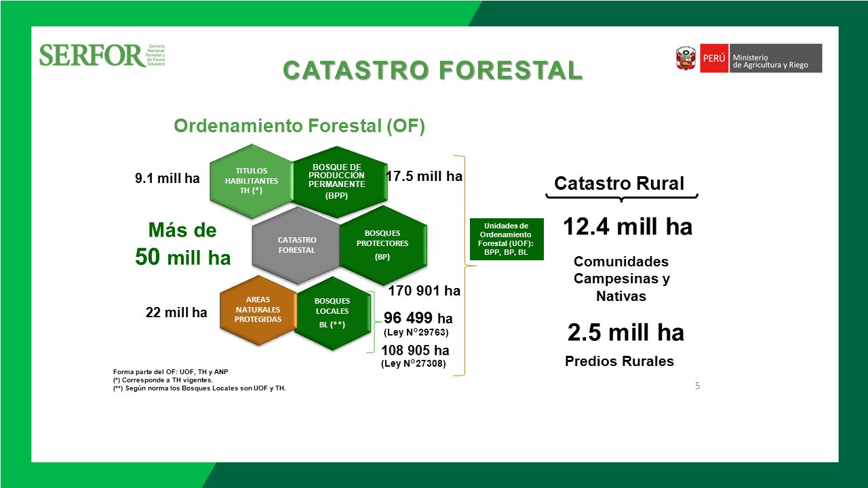Click the BOSQUES LOCALES hexagon
The image size is (868, 488).
pos(332,312)
